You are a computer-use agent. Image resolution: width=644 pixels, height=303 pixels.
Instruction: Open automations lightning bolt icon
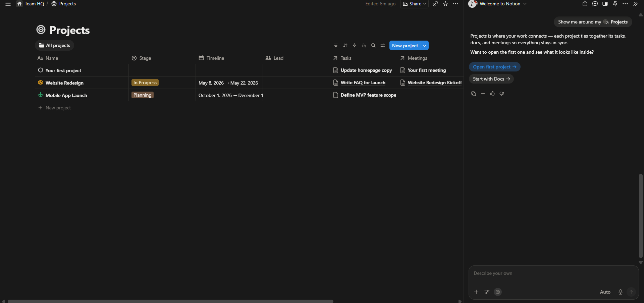(355, 45)
